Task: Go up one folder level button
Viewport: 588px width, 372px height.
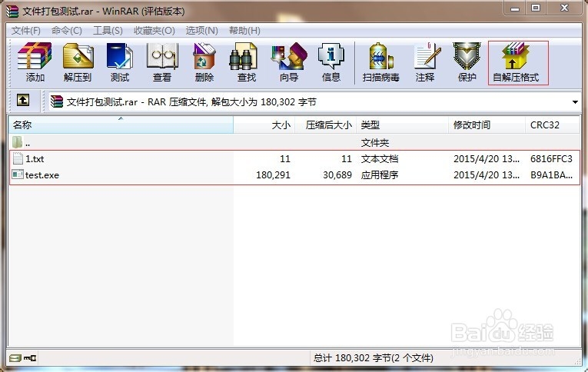Action: click(23, 100)
